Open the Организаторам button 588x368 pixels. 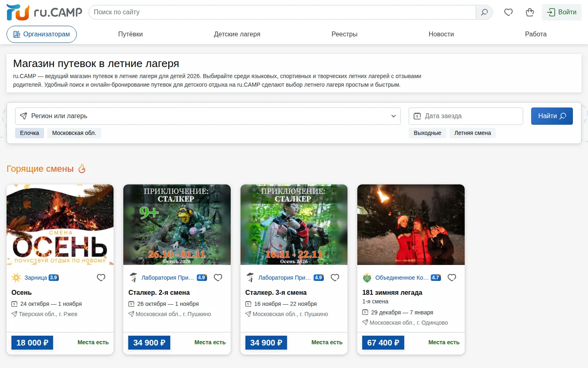point(42,34)
